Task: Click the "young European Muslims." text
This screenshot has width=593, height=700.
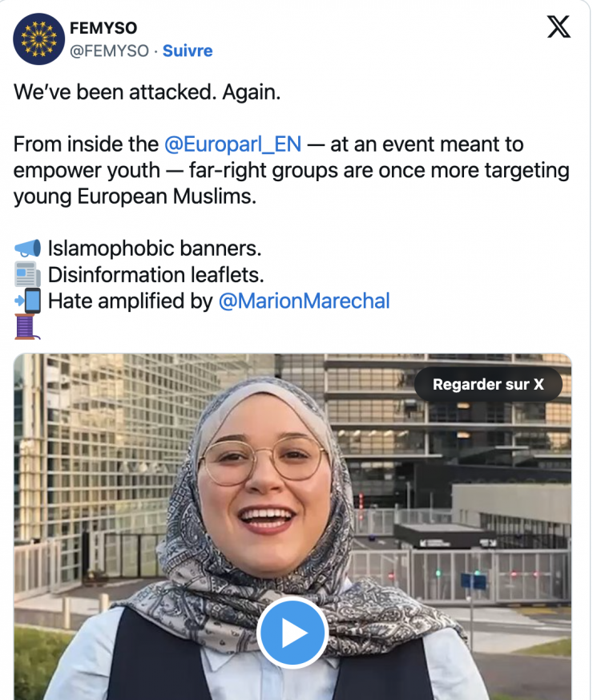Action: [x=135, y=196]
